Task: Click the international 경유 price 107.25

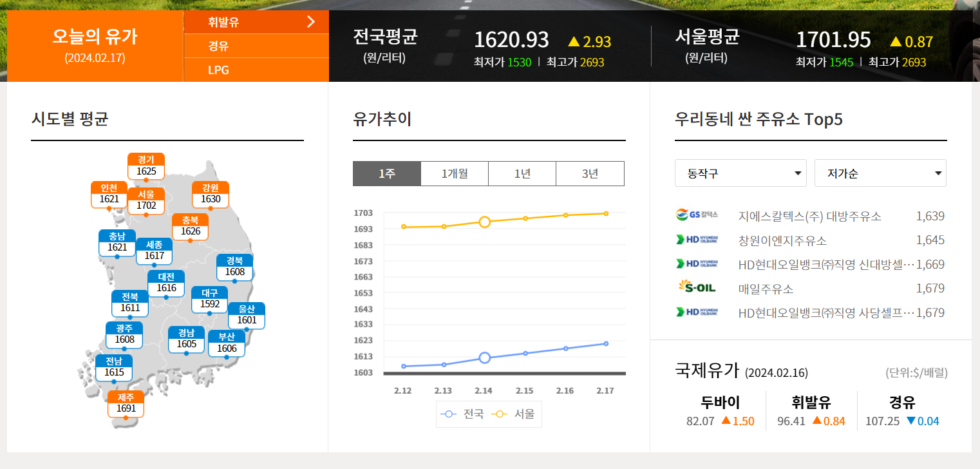Action: click(x=883, y=421)
